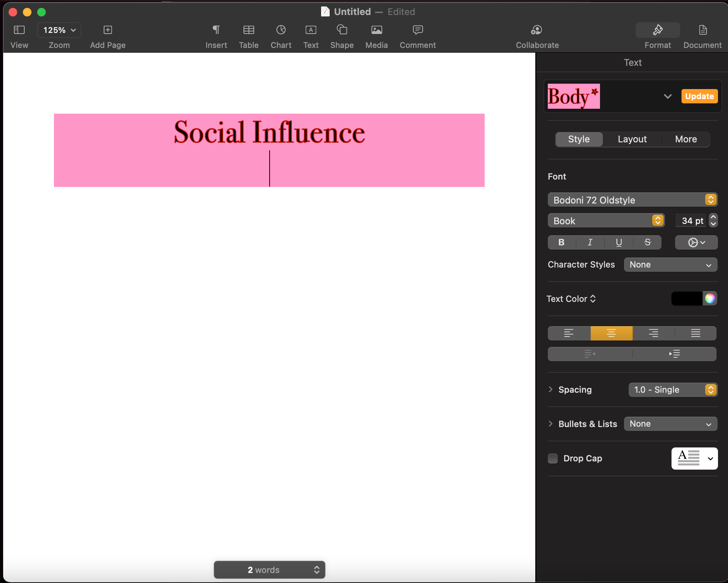The width and height of the screenshot is (728, 583).
Task: Open the Document inspector icon
Action: 702,30
